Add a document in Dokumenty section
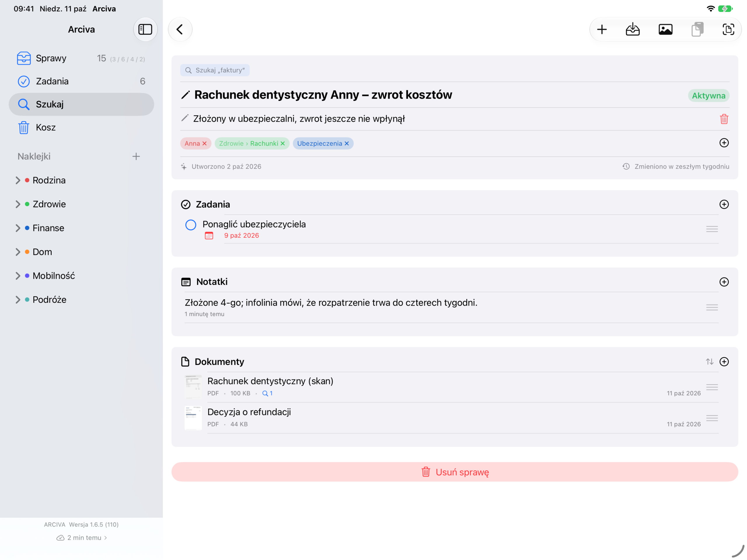Image resolution: width=747 pixels, height=560 pixels. pyautogui.click(x=724, y=361)
